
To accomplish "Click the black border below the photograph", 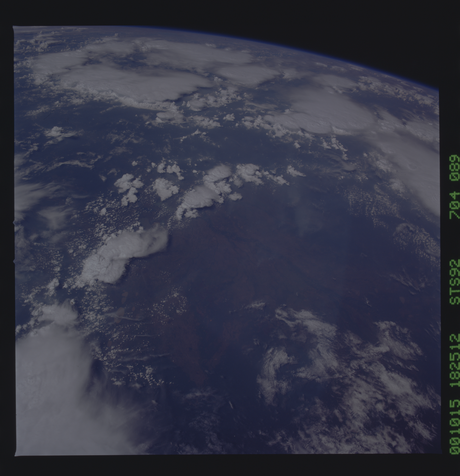I will pos(219,466).
